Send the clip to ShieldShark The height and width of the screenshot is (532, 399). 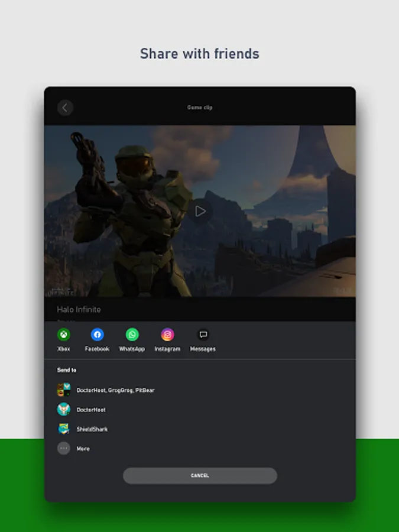pos(92,429)
